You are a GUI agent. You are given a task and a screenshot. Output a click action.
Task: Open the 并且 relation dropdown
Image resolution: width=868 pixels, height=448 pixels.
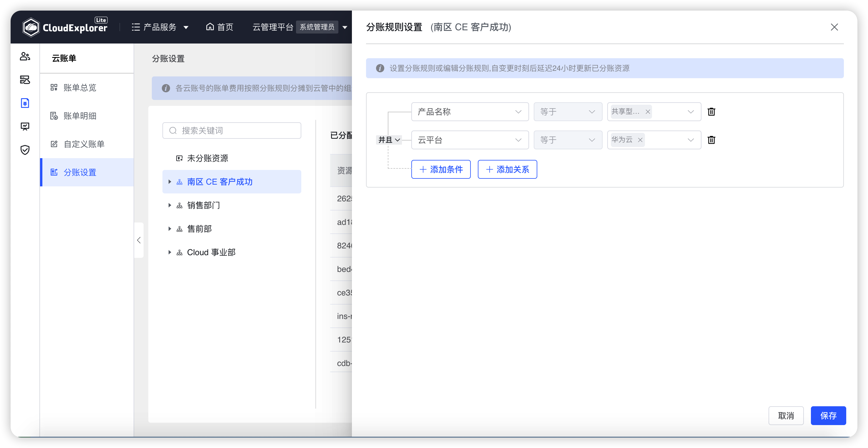(389, 140)
